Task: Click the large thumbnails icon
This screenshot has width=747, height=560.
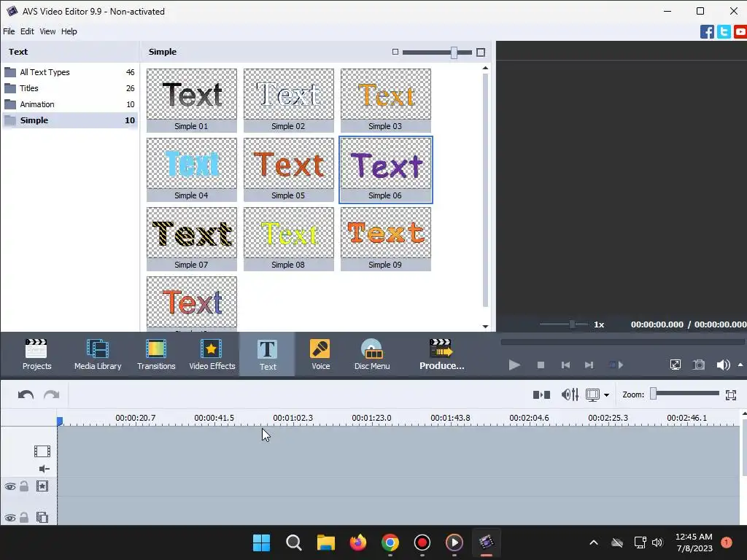Action: tap(481, 52)
